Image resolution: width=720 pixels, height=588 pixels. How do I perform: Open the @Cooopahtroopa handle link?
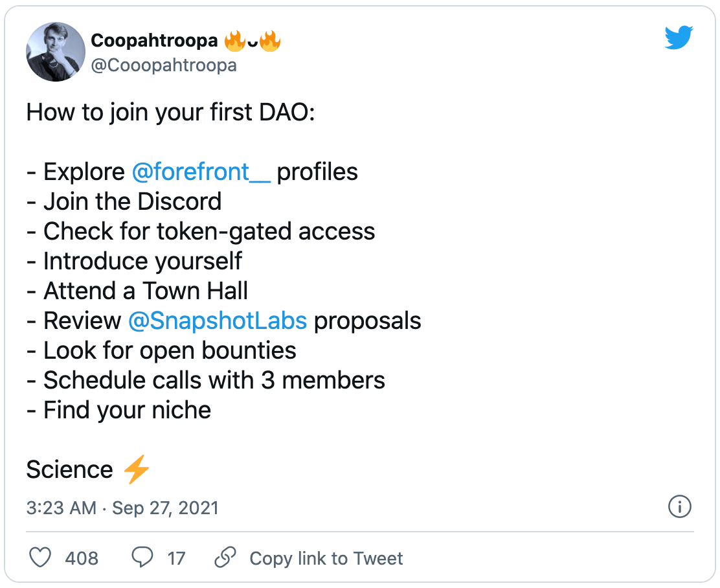click(164, 65)
